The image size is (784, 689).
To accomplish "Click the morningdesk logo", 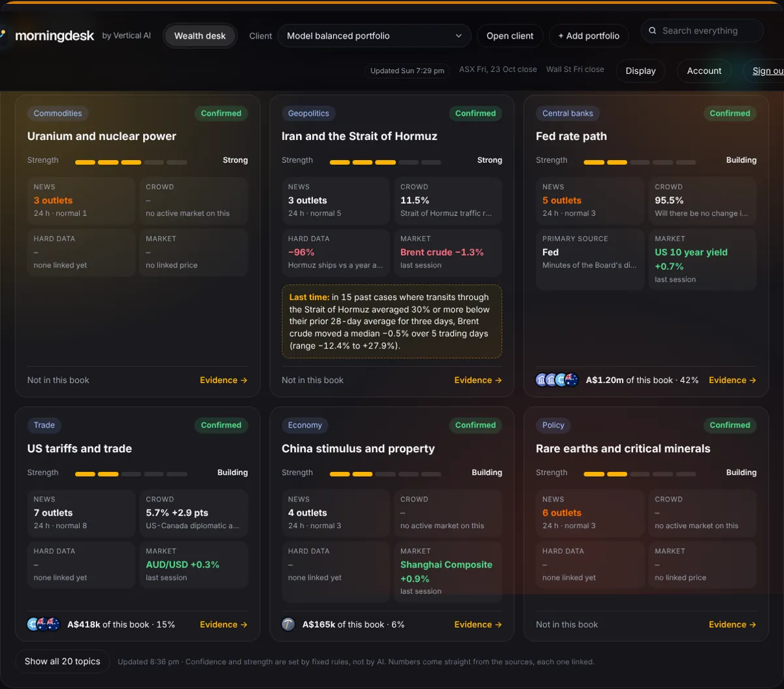I will pos(55,36).
